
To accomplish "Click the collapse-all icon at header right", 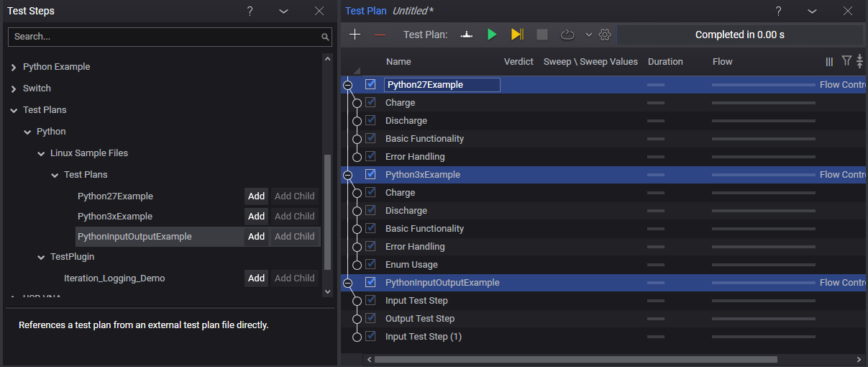I will tap(859, 62).
